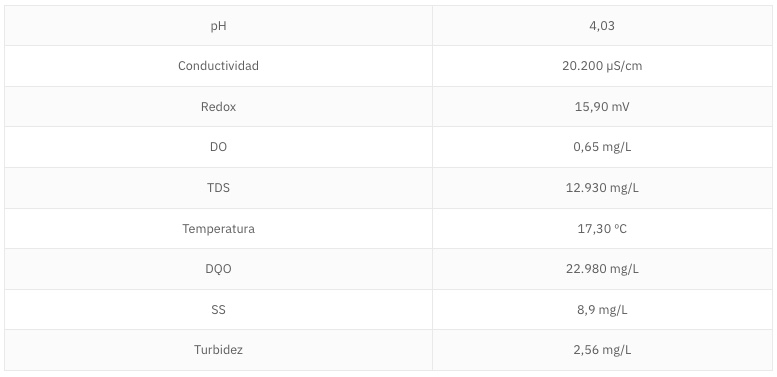Click the mV unit in Redox row
The image size is (777, 377).
[x=621, y=107]
